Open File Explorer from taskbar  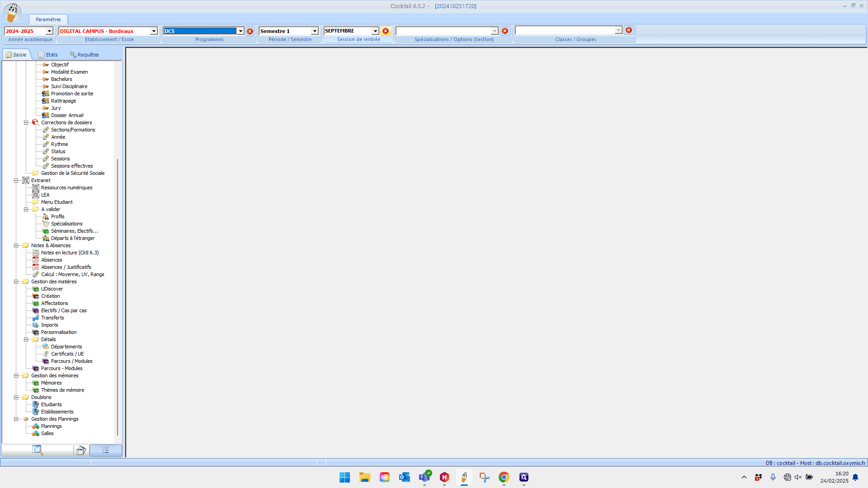365,477
